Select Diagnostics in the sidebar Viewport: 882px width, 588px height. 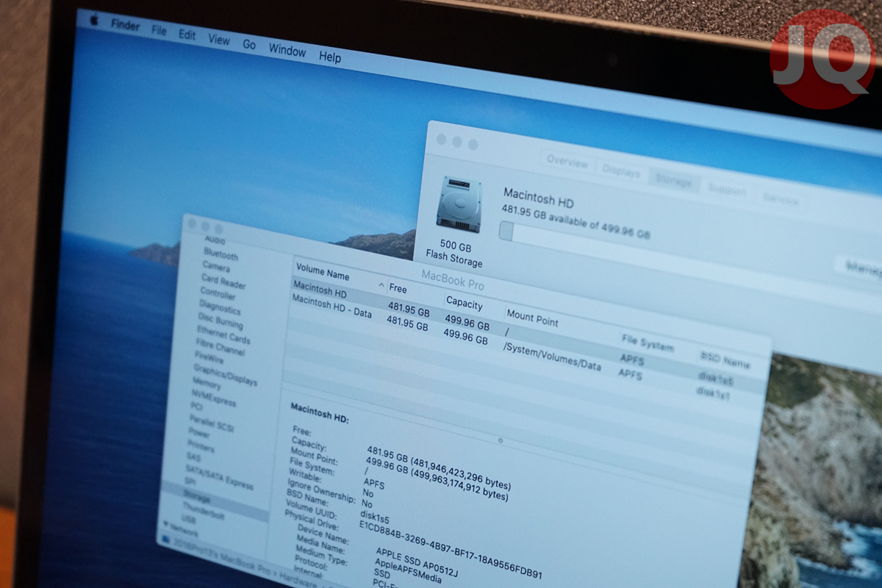point(219,306)
